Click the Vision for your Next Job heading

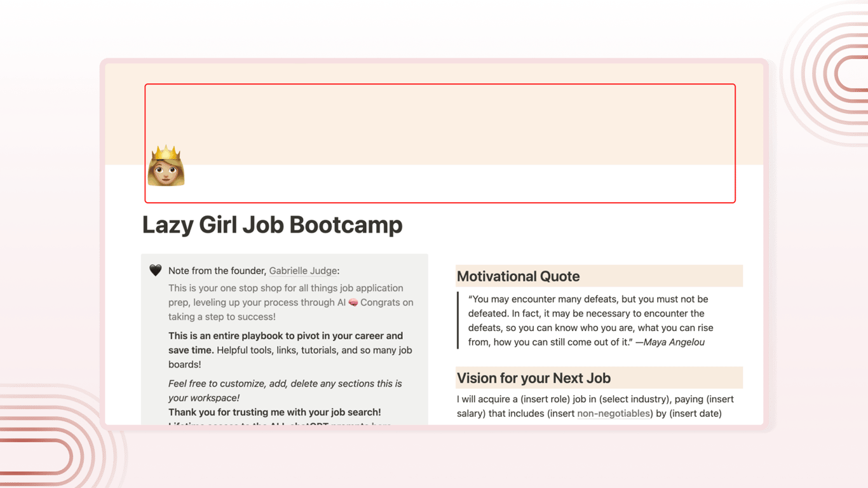[534, 378]
